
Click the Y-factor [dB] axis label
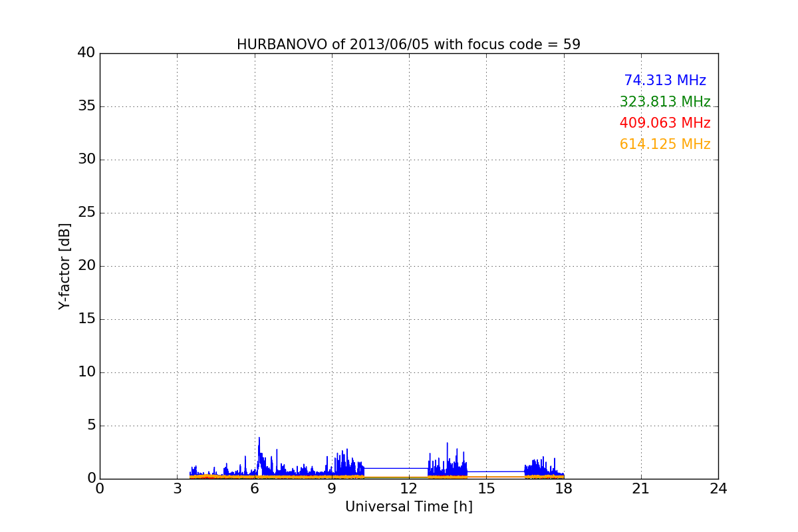coord(65,266)
